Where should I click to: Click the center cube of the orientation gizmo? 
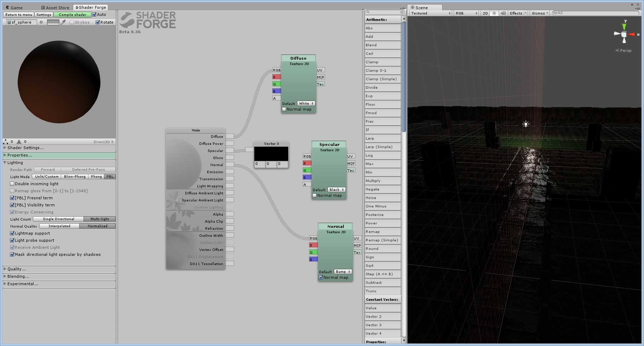click(624, 34)
